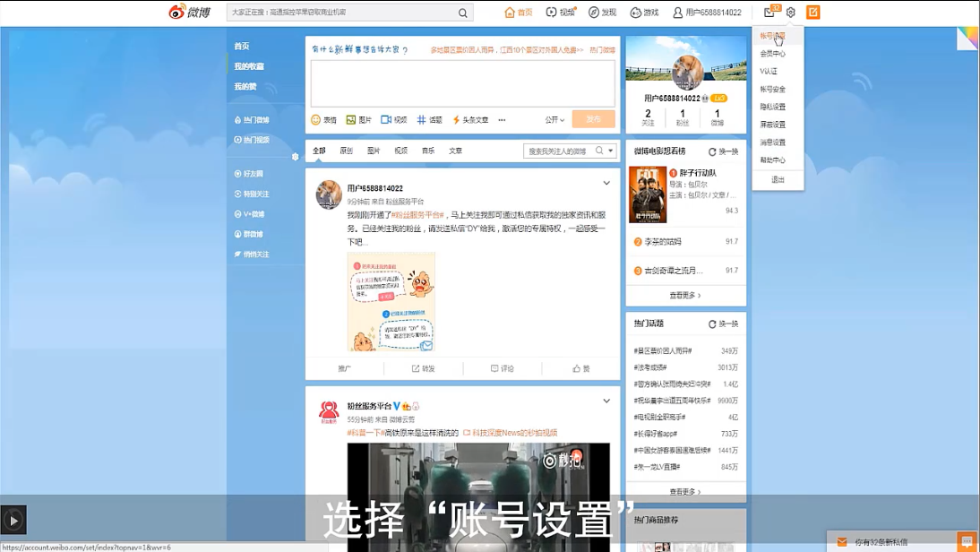Open dropdown arrow beside feed search box
Viewport: 980px width, 552px height.
point(611,151)
